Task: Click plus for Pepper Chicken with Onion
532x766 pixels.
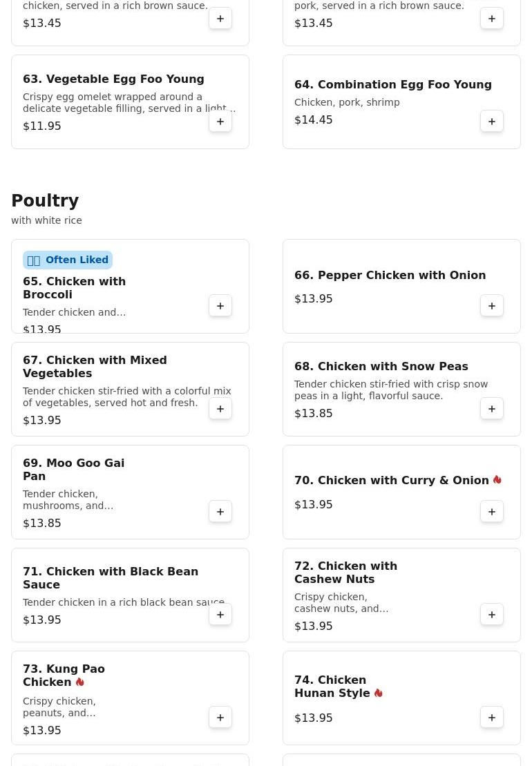Action: [x=492, y=306]
